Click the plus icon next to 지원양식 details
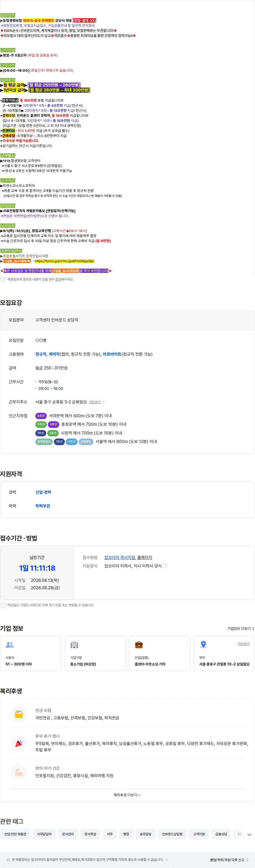Screen dimensions: 255x868 coord(165,566)
